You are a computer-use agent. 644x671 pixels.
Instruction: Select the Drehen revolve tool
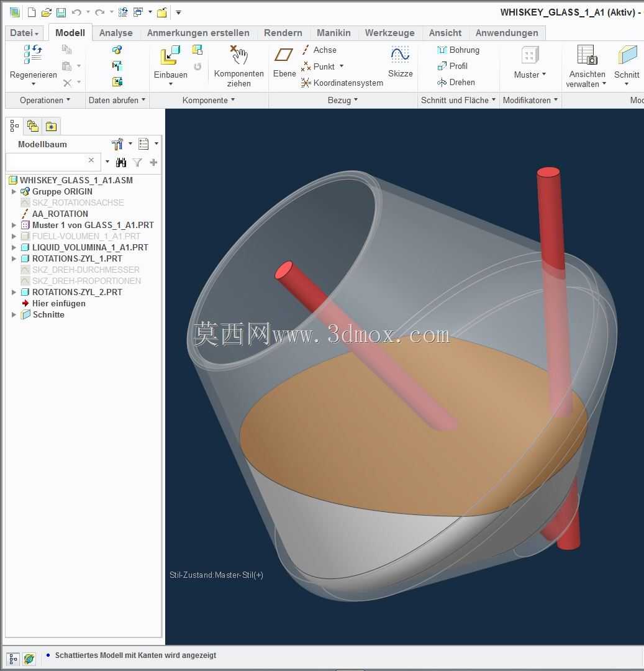[456, 82]
